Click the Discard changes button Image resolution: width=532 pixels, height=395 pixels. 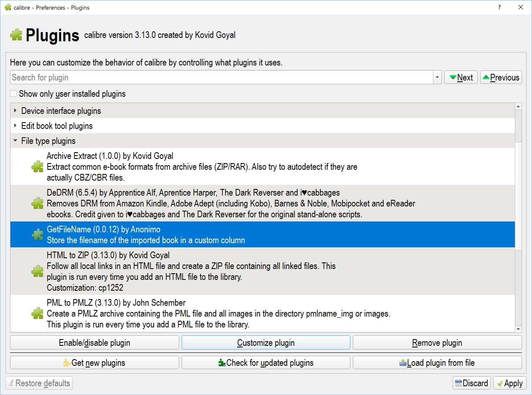point(471,383)
